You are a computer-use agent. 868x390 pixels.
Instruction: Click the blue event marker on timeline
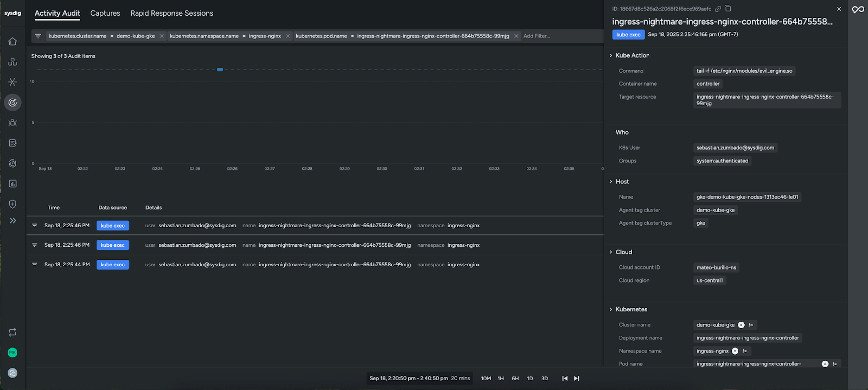[220, 69]
